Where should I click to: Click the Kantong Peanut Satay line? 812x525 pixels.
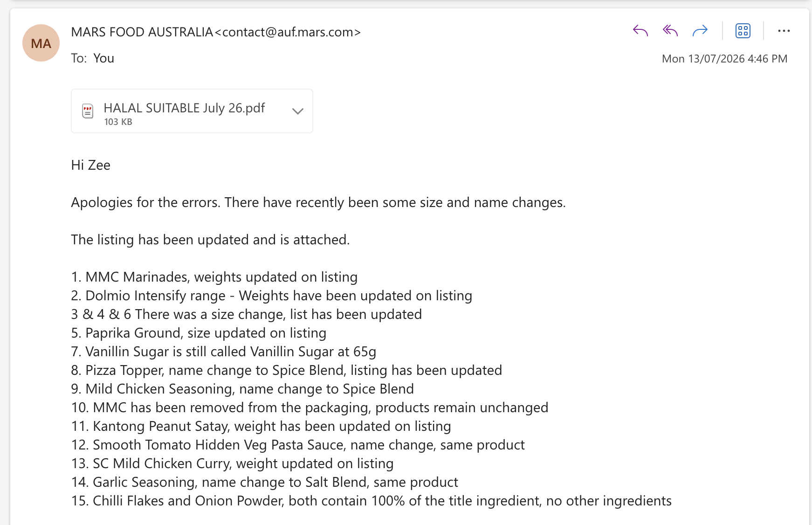(261, 426)
